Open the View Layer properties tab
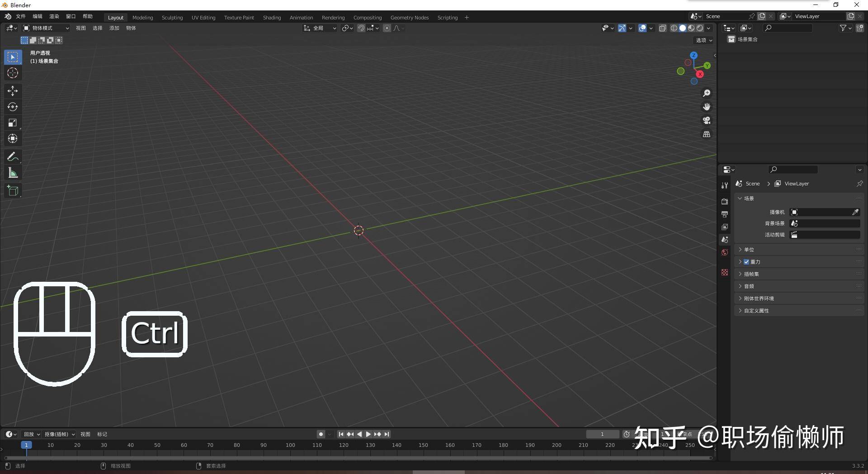 [725, 227]
